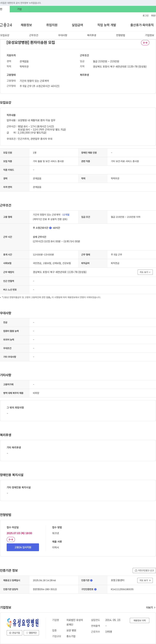The width and height of the screenshot is (156, 644).
Task: Click the 구인인증번호 help question icon
Action: 95,589
